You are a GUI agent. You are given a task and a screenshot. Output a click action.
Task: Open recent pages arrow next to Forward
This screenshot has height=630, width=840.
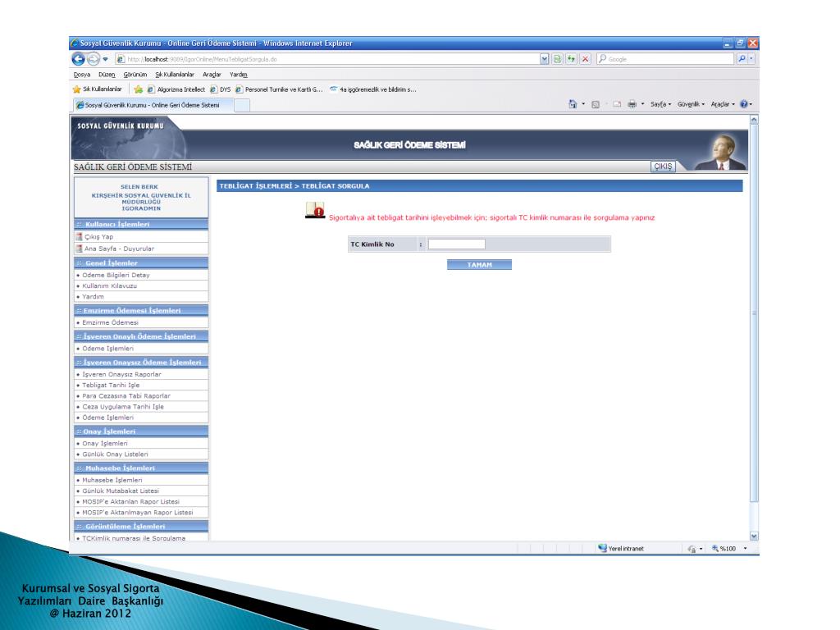coord(106,59)
